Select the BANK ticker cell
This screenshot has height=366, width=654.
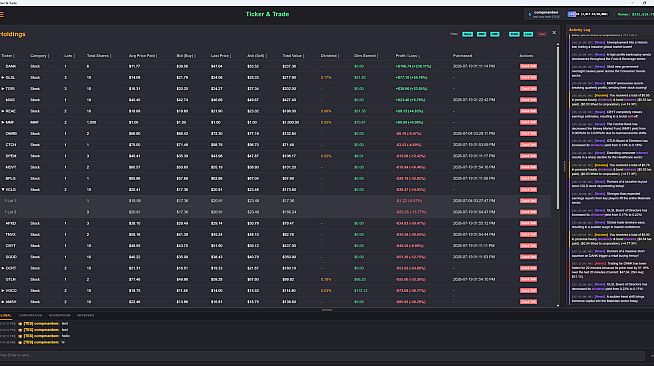click(x=11, y=66)
